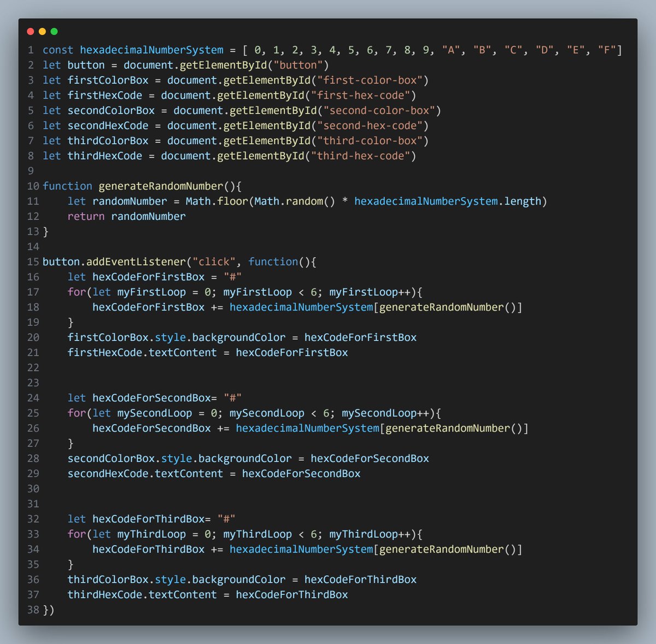Click textContent on line 37
The width and height of the screenshot is (656, 644).
(183, 595)
